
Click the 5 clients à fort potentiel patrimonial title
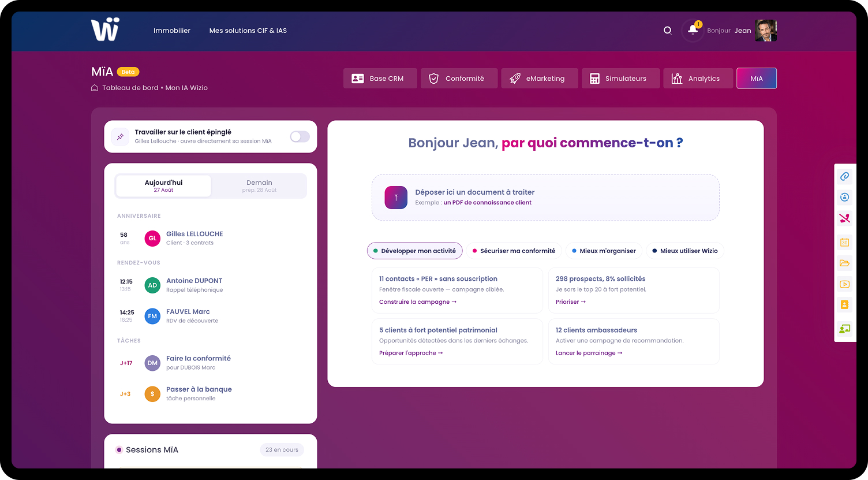point(438,330)
